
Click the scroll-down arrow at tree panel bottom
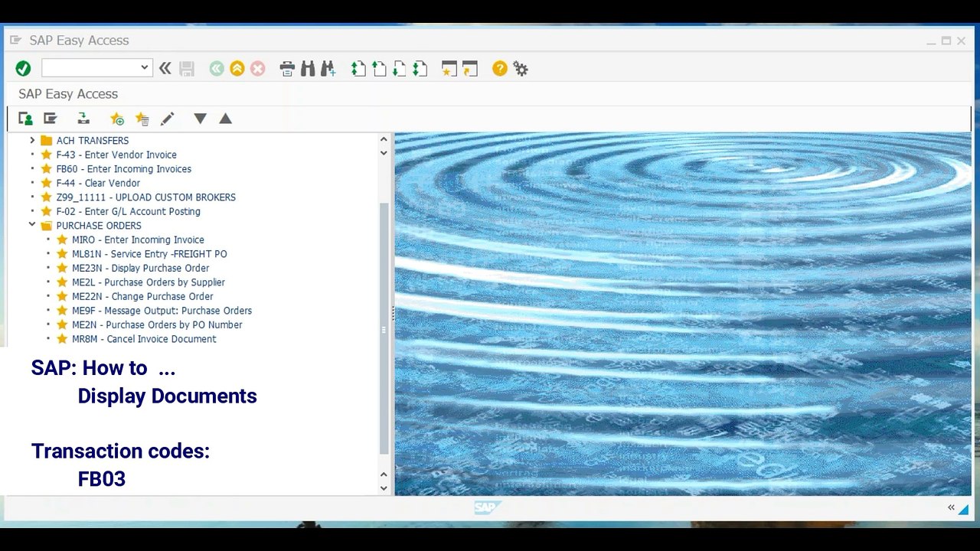click(384, 487)
